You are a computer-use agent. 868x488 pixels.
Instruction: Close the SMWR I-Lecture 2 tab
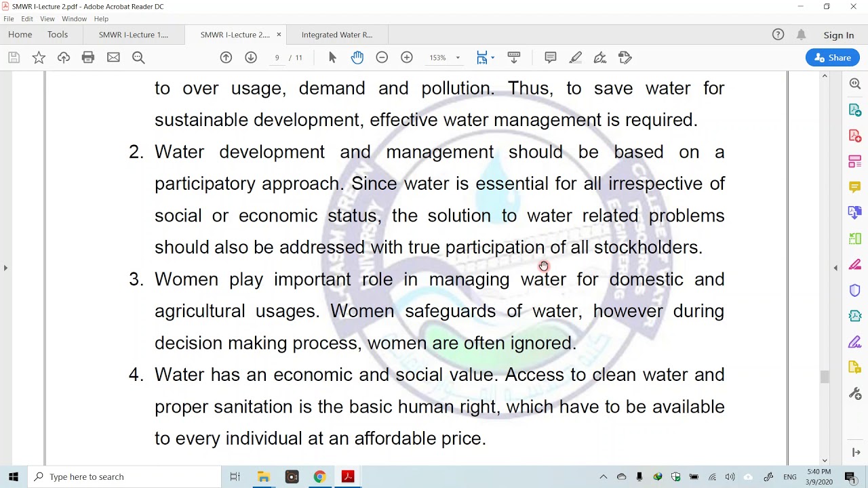point(279,35)
